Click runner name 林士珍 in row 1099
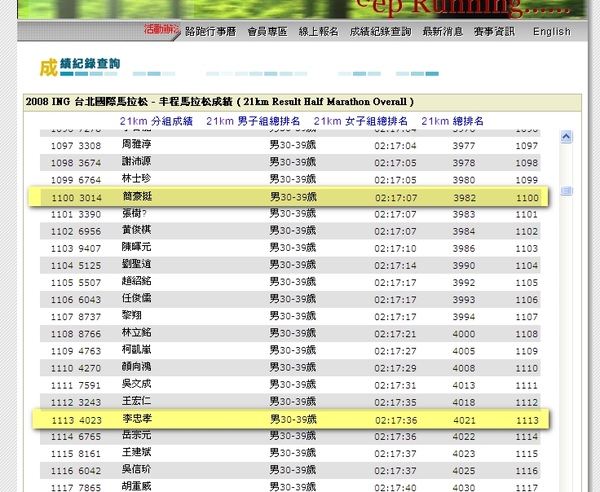600x492 pixels. point(137,178)
